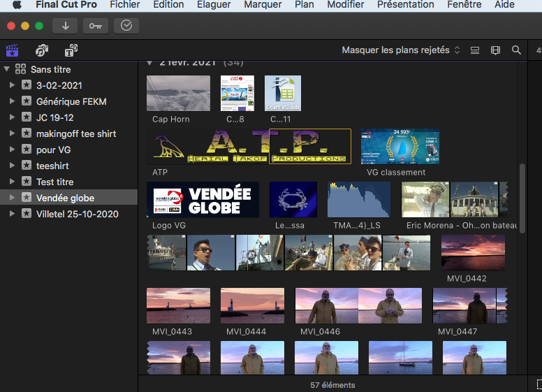Screen dimensions: 542x392
Task: Select the Eric Morena boat clip
Action: (455, 200)
